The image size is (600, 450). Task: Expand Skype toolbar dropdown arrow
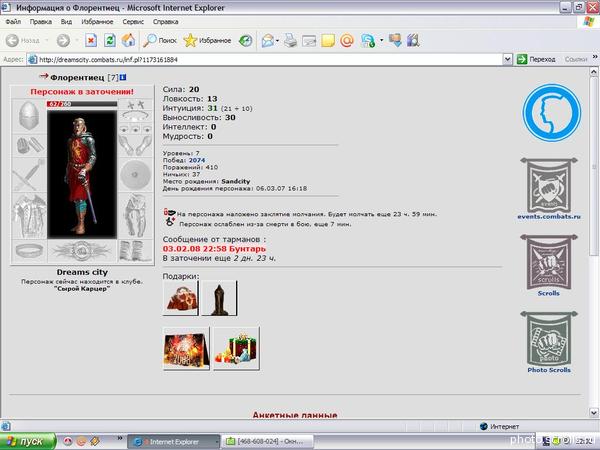pyautogui.click(x=382, y=41)
